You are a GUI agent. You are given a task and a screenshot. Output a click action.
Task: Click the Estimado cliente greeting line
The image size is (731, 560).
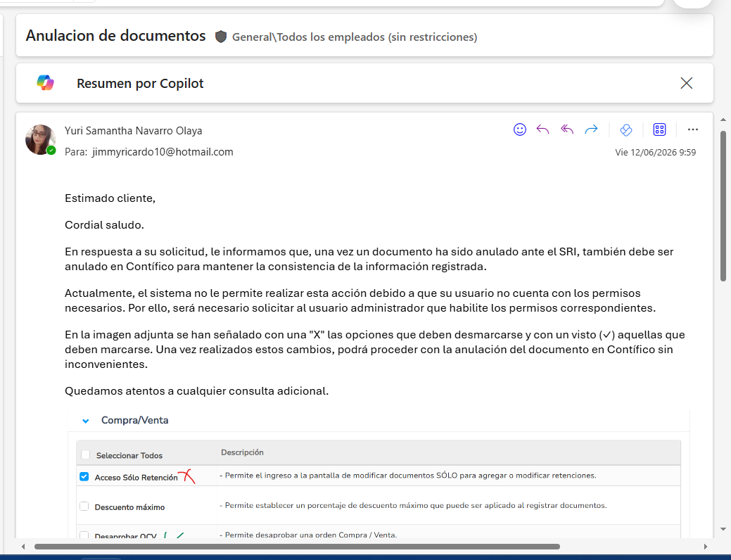click(110, 198)
